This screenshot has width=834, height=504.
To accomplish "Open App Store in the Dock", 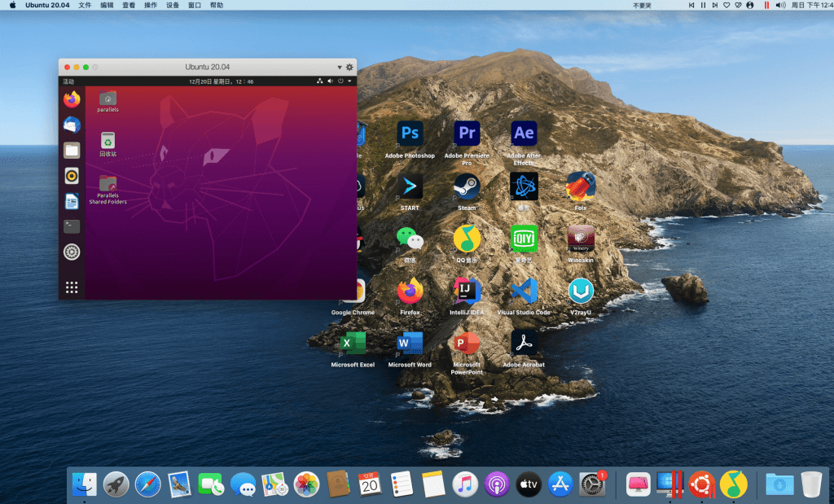I will (560, 484).
